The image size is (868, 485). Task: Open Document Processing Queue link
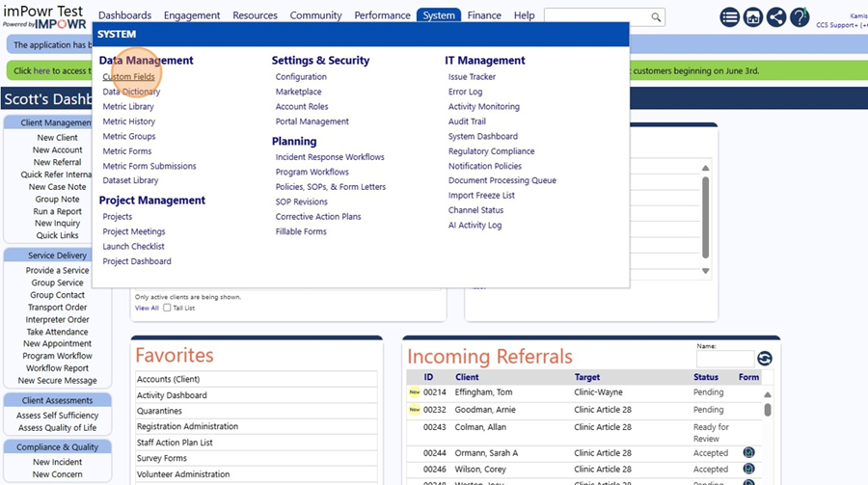point(502,180)
